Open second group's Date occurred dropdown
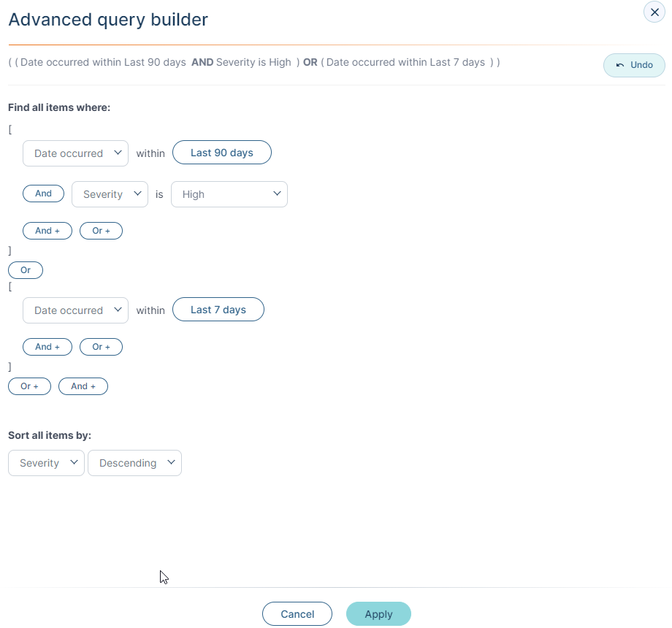Image resolution: width=672 pixels, height=628 pixels. coord(75,310)
